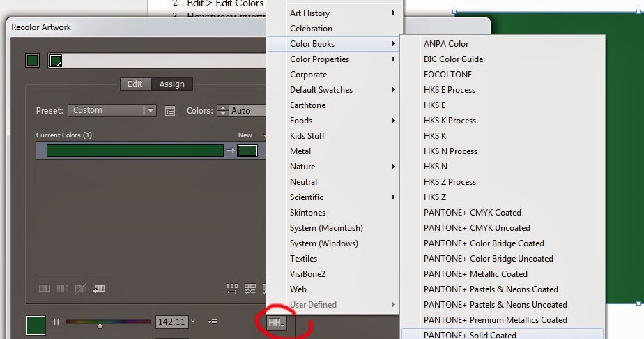Open the Preset Custom dropdown
Screen dimensions: 644x339
112,110
